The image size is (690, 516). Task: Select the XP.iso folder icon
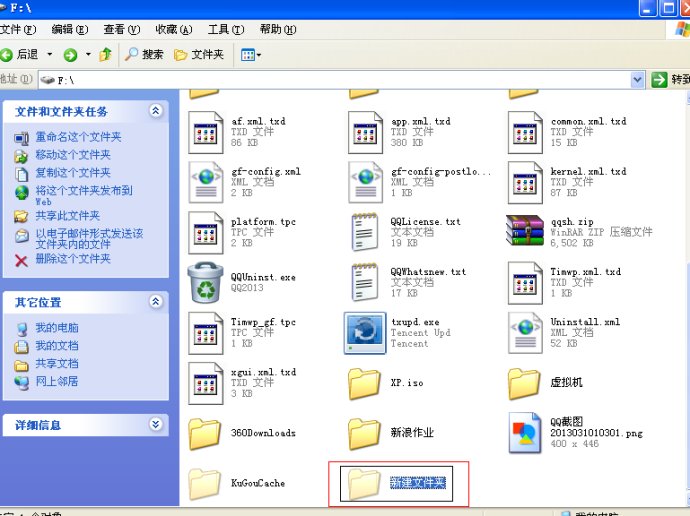tap(364, 384)
